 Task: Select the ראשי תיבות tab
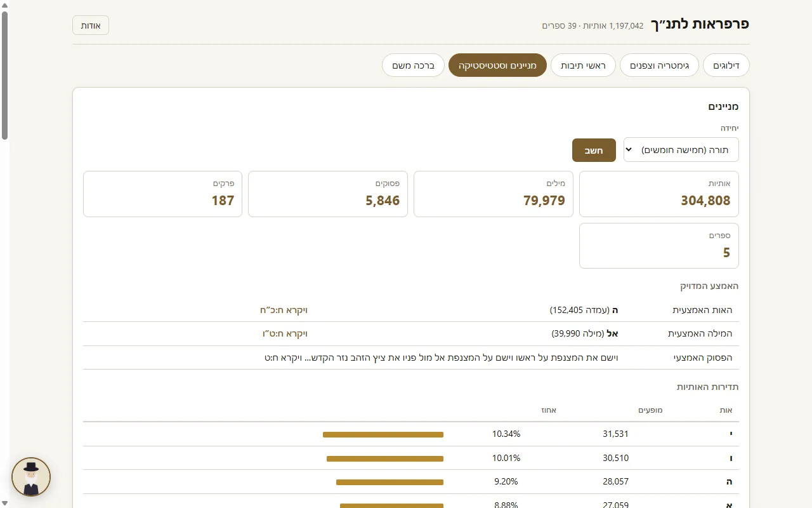(x=583, y=65)
